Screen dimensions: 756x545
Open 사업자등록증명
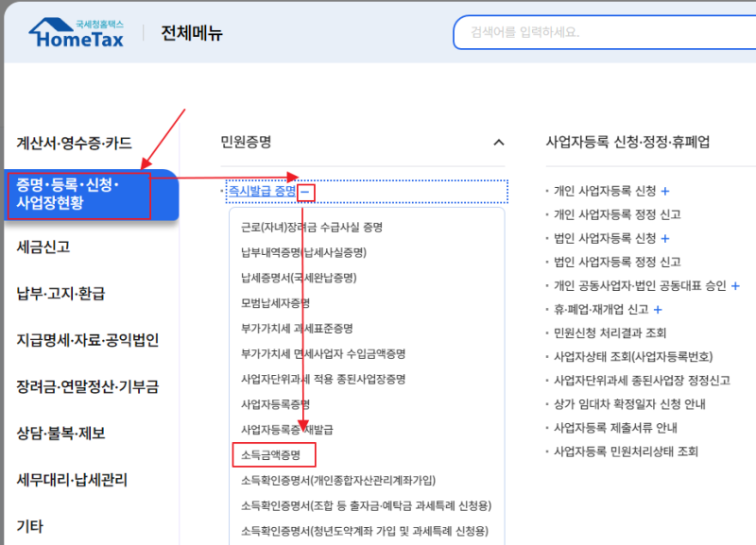[275, 404]
